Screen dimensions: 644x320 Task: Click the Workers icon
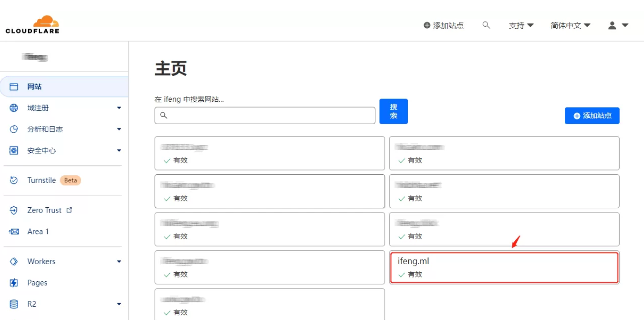coord(14,261)
